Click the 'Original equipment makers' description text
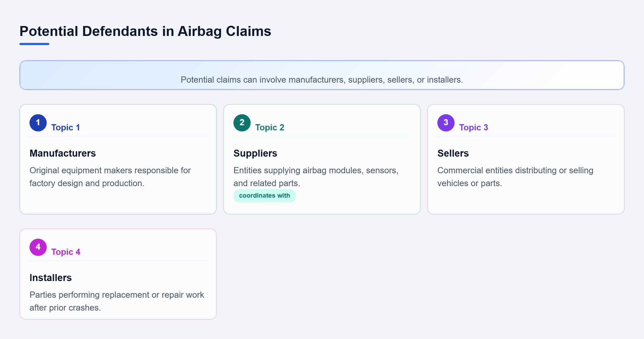644x339 pixels. (110, 177)
